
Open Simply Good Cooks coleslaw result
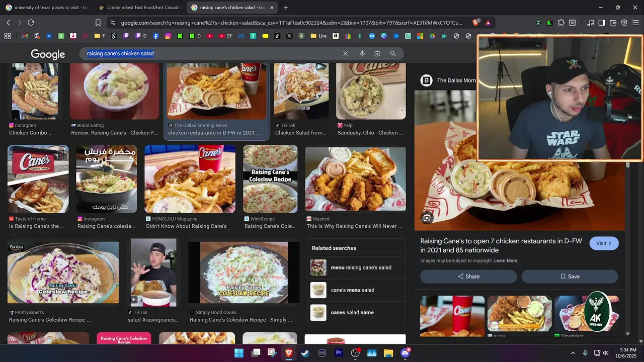(x=244, y=282)
